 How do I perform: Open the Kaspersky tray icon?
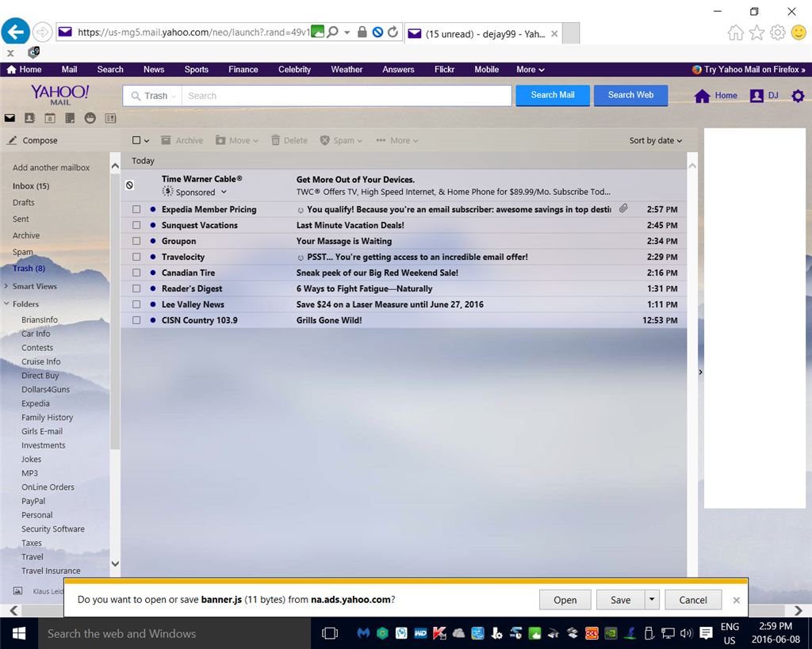point(439,633)
